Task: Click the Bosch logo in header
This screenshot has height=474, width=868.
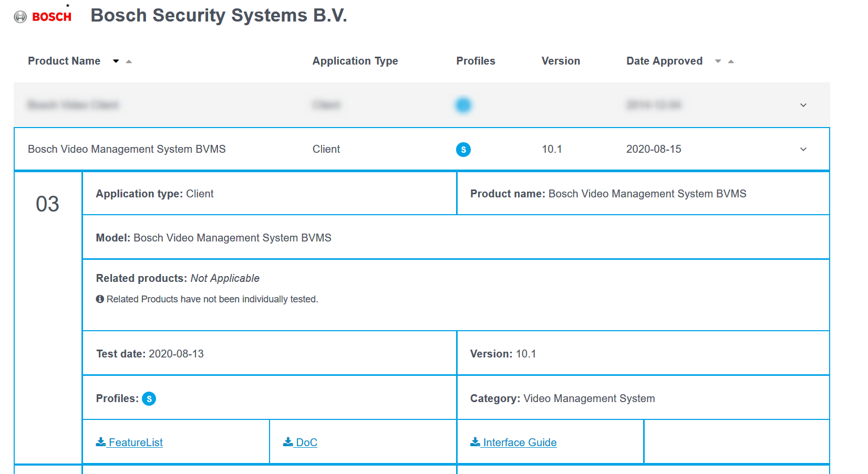Action: pyautogui.click(x=43, y=17)
